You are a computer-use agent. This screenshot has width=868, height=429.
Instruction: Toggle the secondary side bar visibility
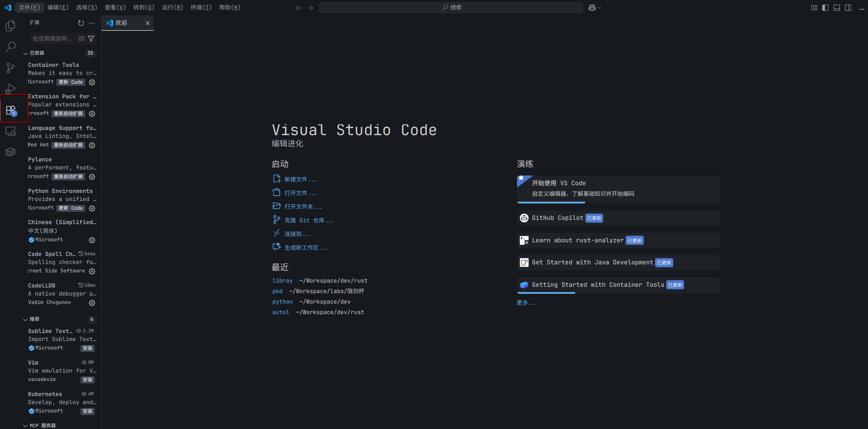click(x=848, y=8)
